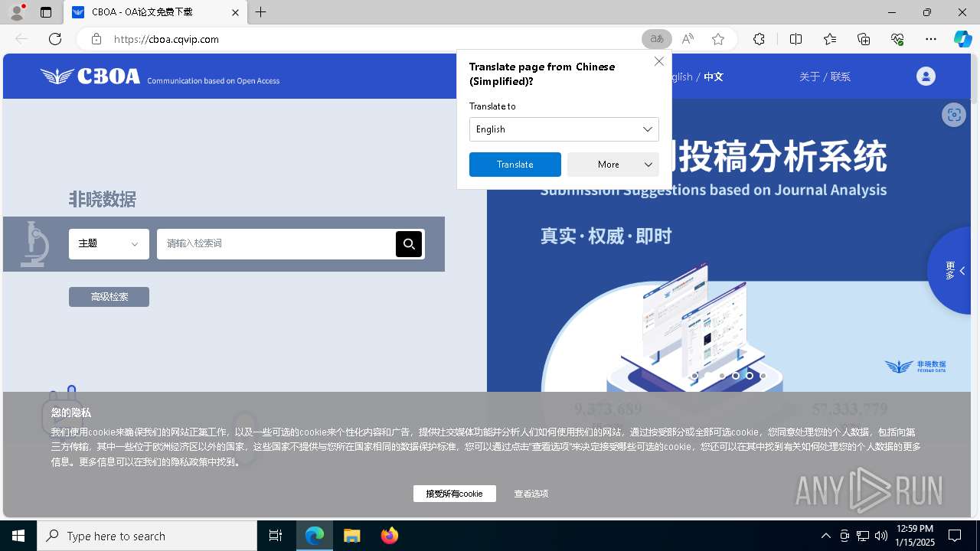Toggle split screen icon
The width and height of the screenshot is (980, 551).
(x=795, y=39)
